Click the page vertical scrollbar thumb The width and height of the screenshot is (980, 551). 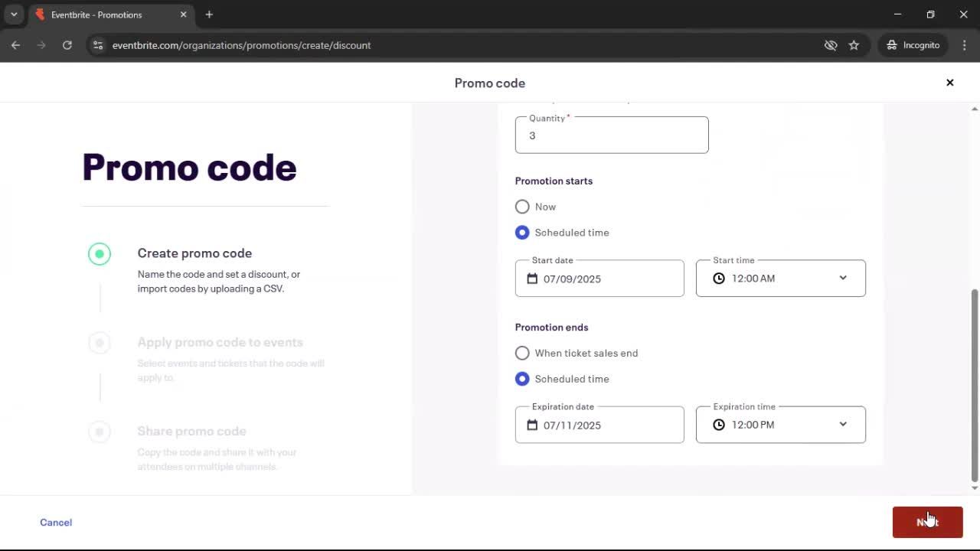click(975, 384)
